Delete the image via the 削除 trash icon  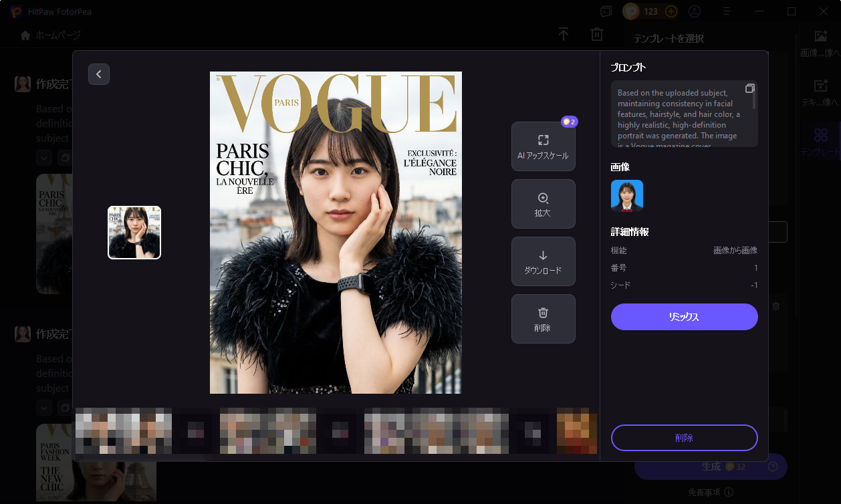click(x=543, y=318)
